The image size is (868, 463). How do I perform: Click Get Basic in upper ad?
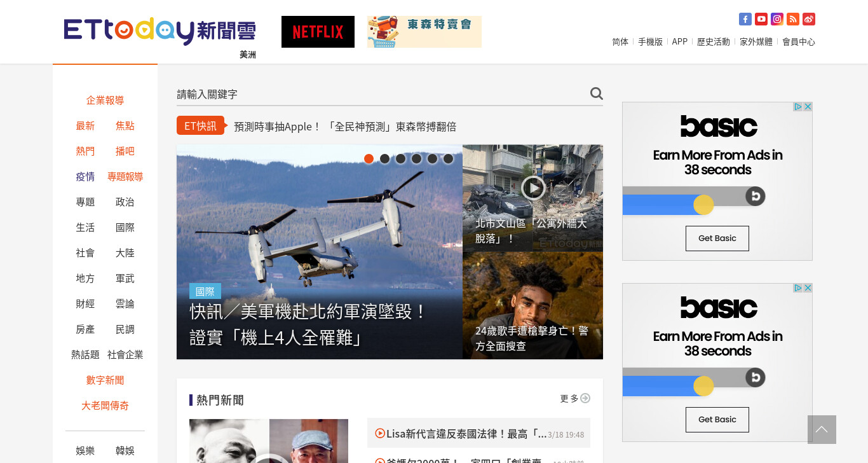click(x=717, y=238)
